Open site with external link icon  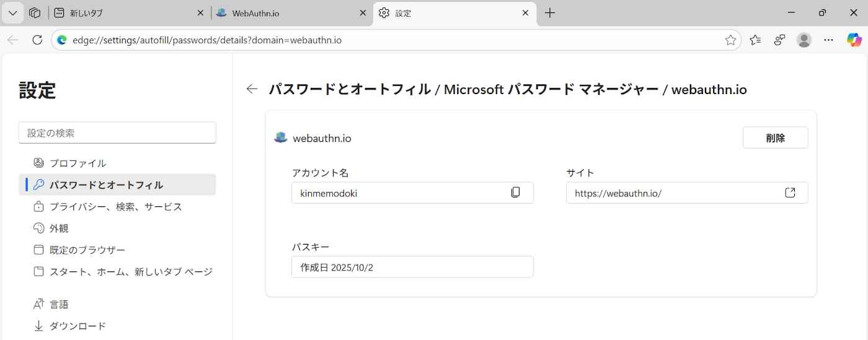tap(790, 193)
